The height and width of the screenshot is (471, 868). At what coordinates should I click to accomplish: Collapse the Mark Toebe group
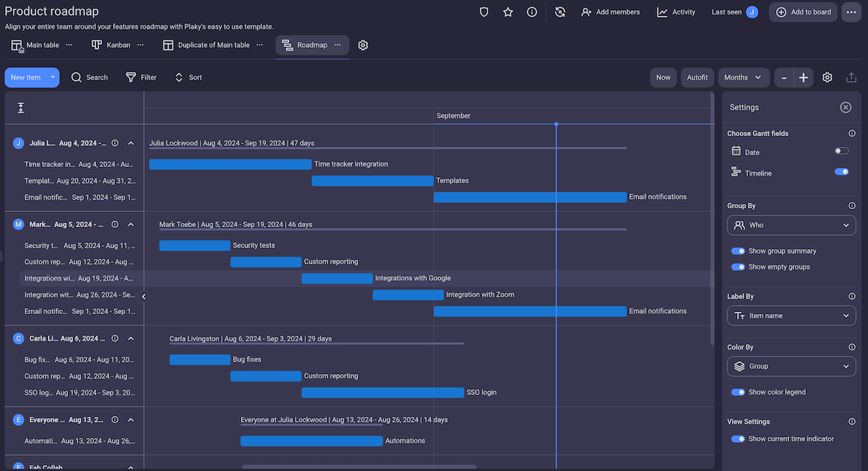131,224
